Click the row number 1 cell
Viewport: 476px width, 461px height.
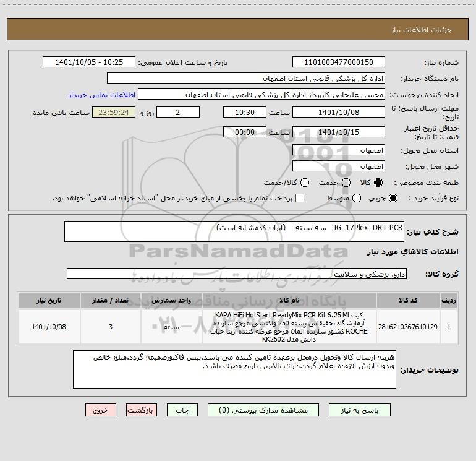(449, 327)
